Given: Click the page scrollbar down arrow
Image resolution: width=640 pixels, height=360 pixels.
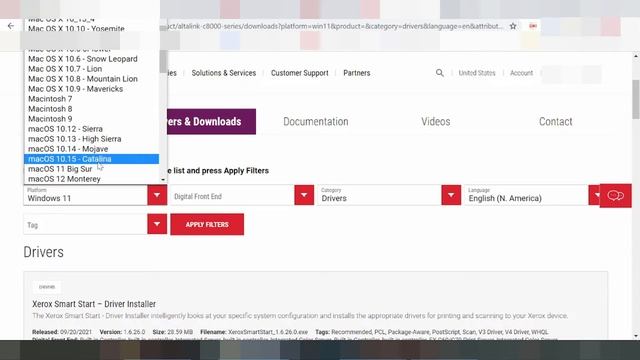Looking at the screenshot, I should tap(636, 336).
